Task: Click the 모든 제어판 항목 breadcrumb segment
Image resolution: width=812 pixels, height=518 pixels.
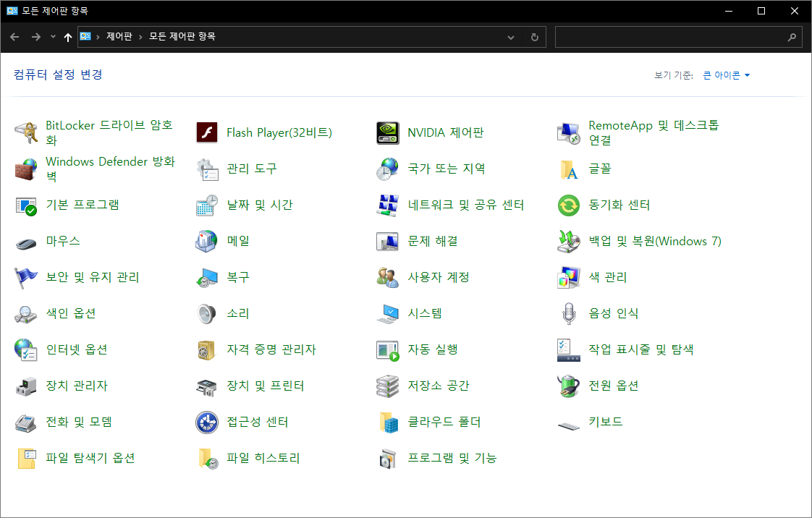Action: [x=182, y=36]
